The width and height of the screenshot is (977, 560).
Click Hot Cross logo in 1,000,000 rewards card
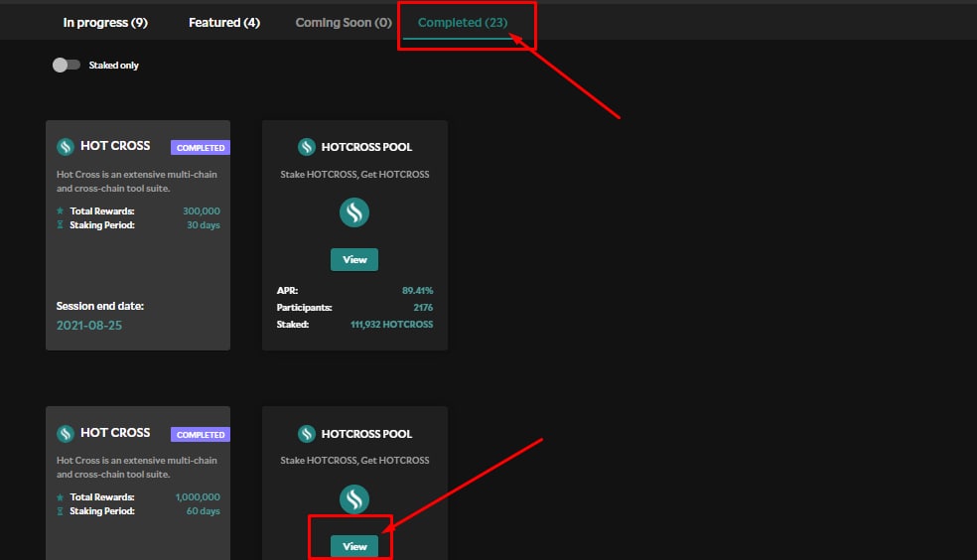click(x=66, y=433)
